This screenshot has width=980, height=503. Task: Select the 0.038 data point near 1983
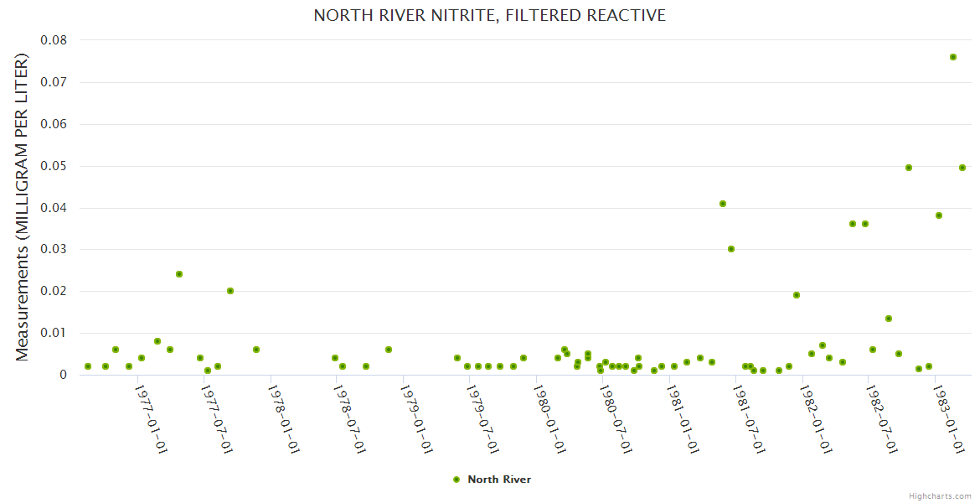(939, 215)
